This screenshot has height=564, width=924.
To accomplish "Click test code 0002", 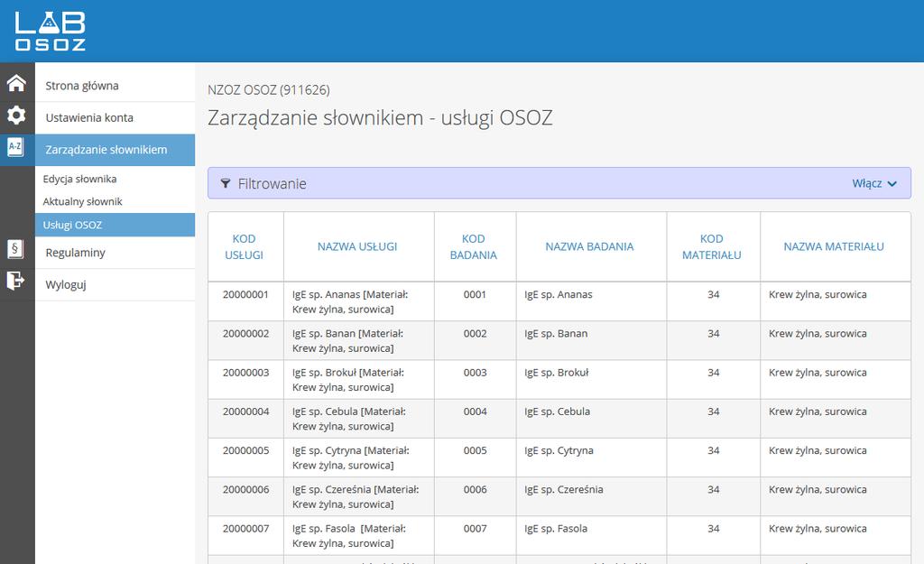I will [x=475, y=334].
